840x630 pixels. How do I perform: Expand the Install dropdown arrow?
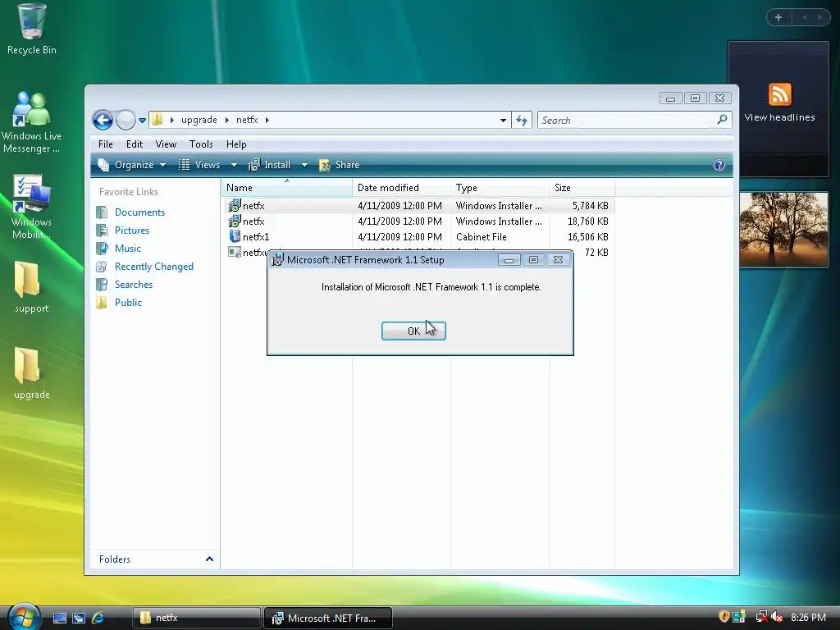pos(304,165)
